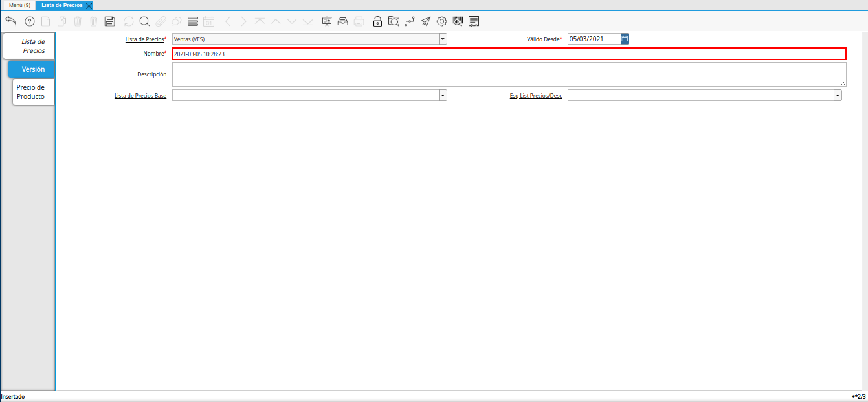The image size is (868, 402).
Task: Go to next tab with right chevron
Action: click(x=243, y=21)
